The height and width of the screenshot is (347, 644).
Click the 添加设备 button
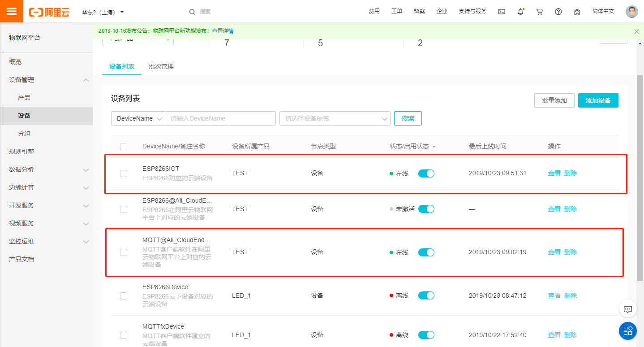point(598,100)
